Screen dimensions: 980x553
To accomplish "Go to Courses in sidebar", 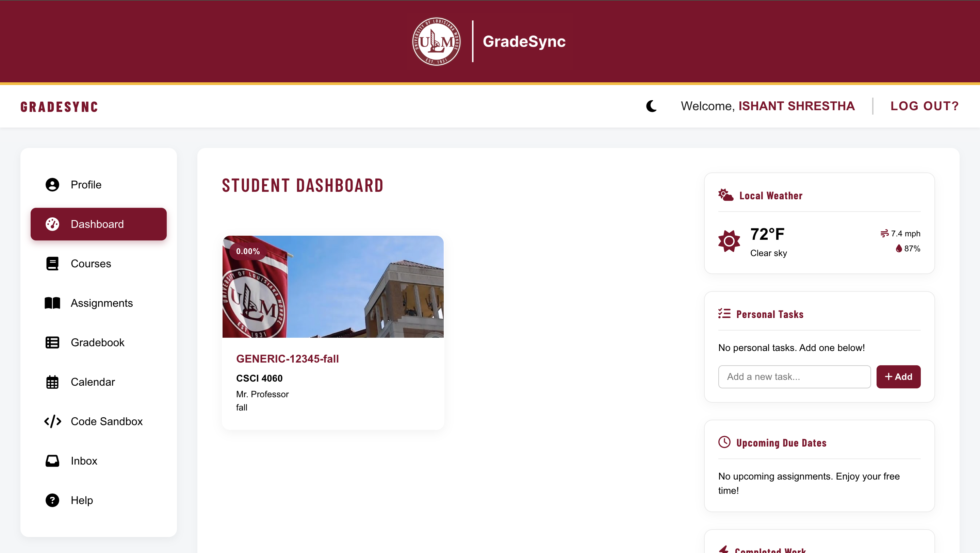I will coord(99,264).
